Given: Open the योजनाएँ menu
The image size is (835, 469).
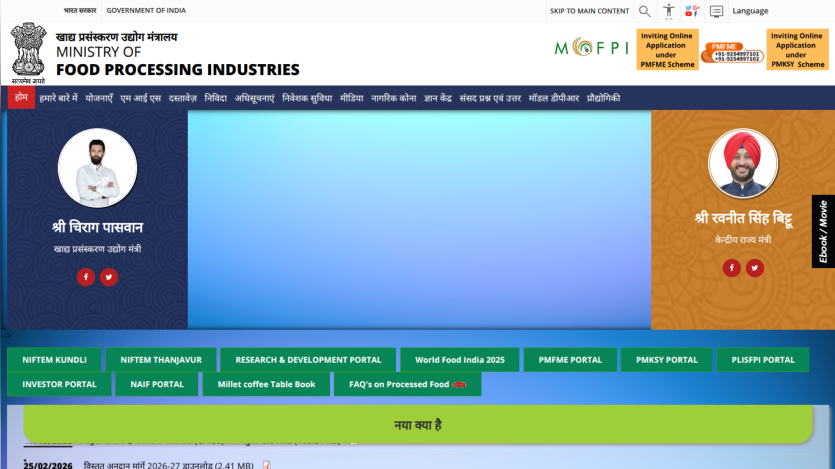Looking at the screenshot, I should click(x=99, y=98).
